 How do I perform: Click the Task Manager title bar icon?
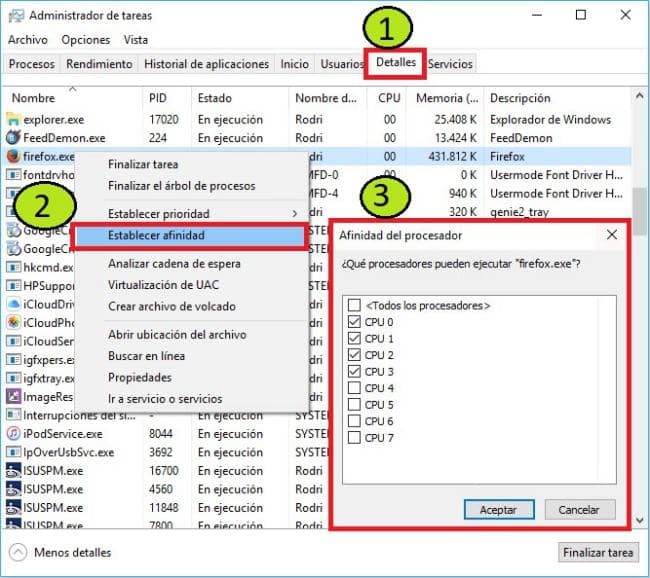click(17, 16)
